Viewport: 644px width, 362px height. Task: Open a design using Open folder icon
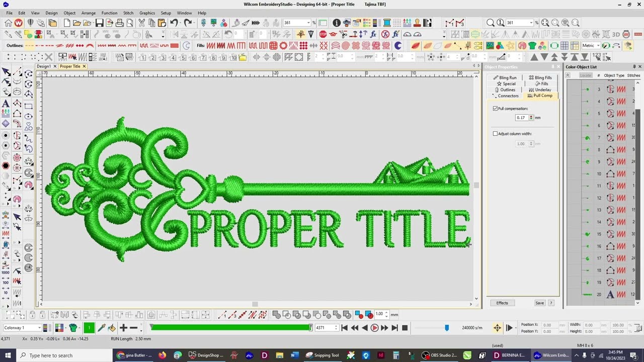click(76, 23)
